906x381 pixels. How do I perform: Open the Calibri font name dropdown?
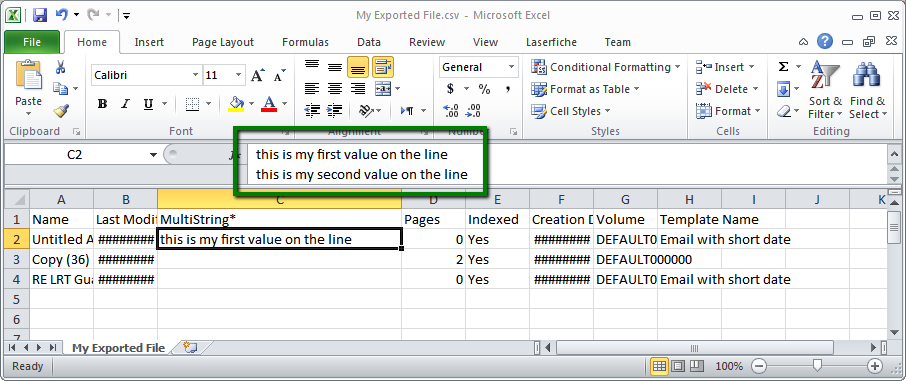[x=195, y=75]
